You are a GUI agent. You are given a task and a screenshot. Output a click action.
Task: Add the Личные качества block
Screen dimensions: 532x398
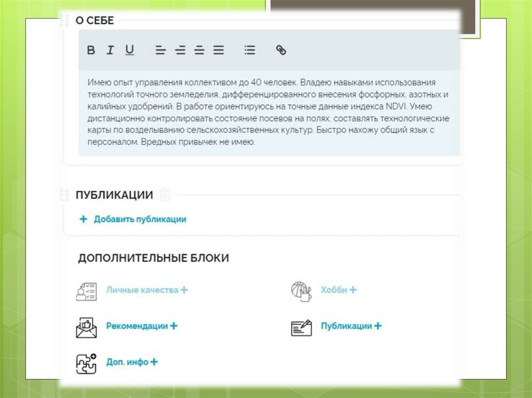pyautogui.click(x=147, y=290)
